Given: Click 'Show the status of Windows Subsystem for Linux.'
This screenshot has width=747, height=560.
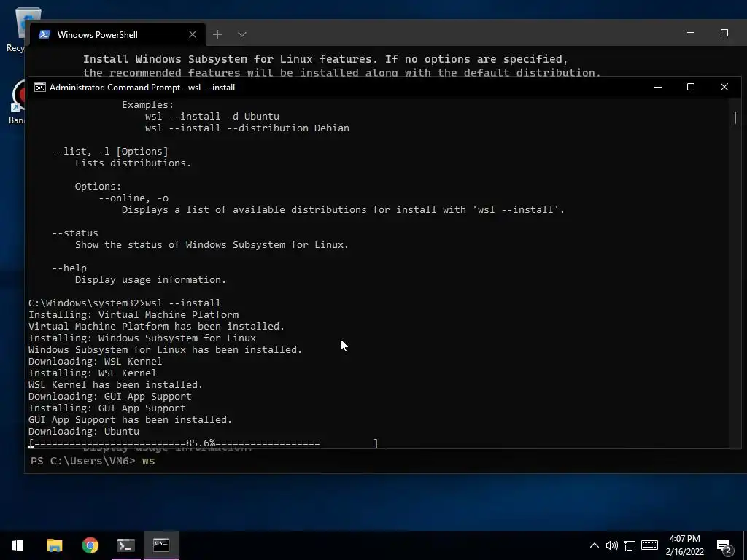Looking at the screenshot, I should click(x=212, y=245).
